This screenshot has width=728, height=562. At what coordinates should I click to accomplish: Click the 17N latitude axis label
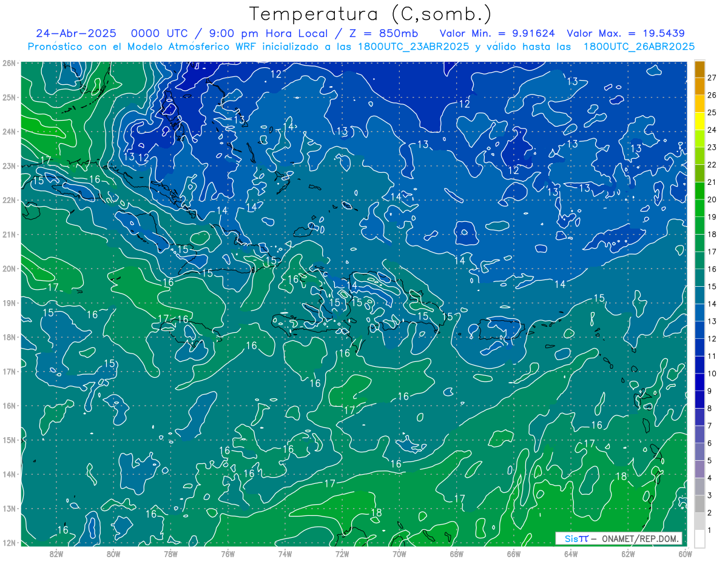tap(8, 371)
